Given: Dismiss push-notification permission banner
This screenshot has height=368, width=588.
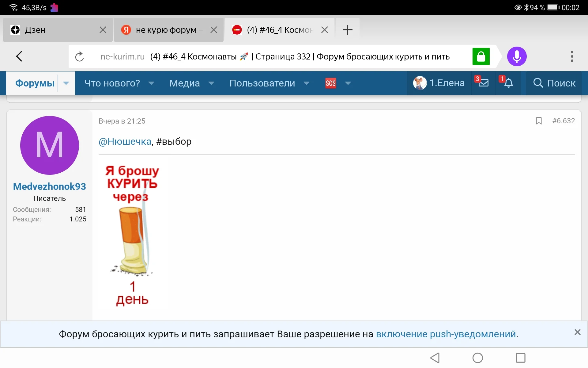Looking at the screenshot, I should (x=578, y=332).
